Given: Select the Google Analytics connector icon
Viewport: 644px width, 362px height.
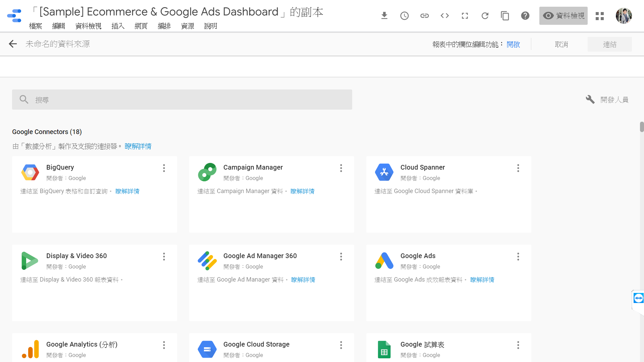Looking at the screenshot, I should tap(30, 349).
